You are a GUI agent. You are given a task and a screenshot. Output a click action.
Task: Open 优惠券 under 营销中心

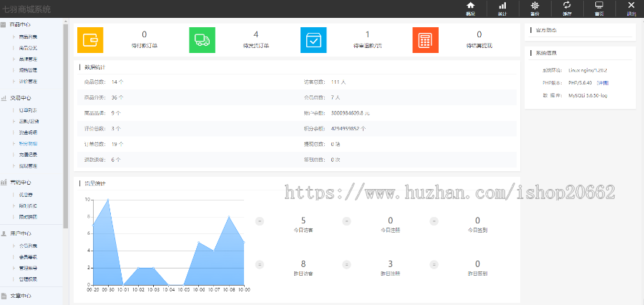click(26, 194)
